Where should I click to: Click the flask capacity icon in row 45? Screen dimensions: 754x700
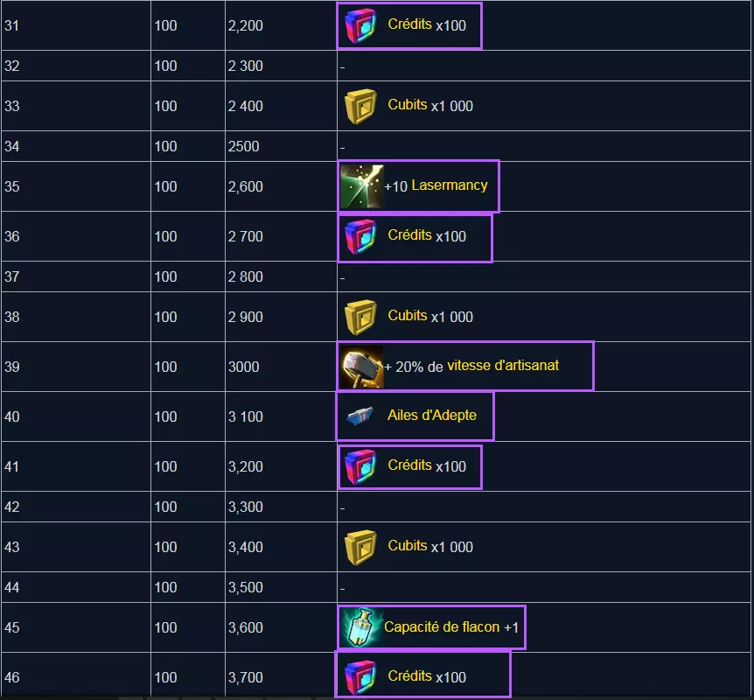(360, 627)
